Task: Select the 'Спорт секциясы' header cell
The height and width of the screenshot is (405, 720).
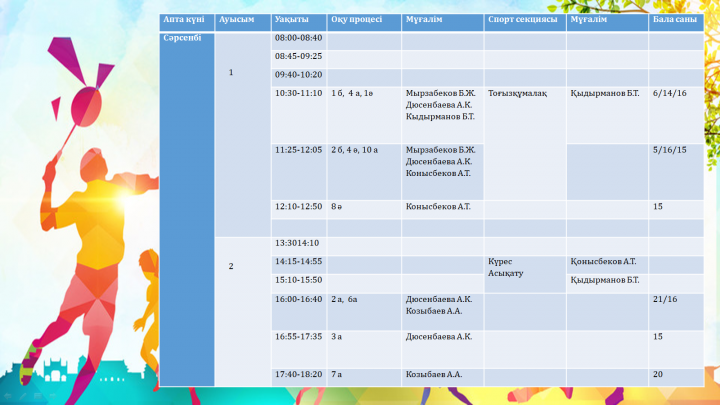Action: coord(525,22)
